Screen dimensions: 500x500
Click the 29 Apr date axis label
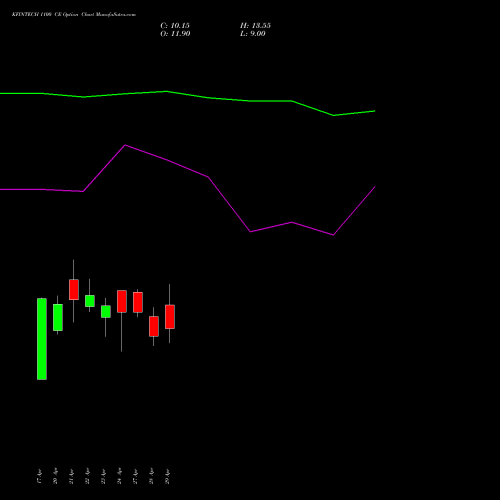(167, 477)
